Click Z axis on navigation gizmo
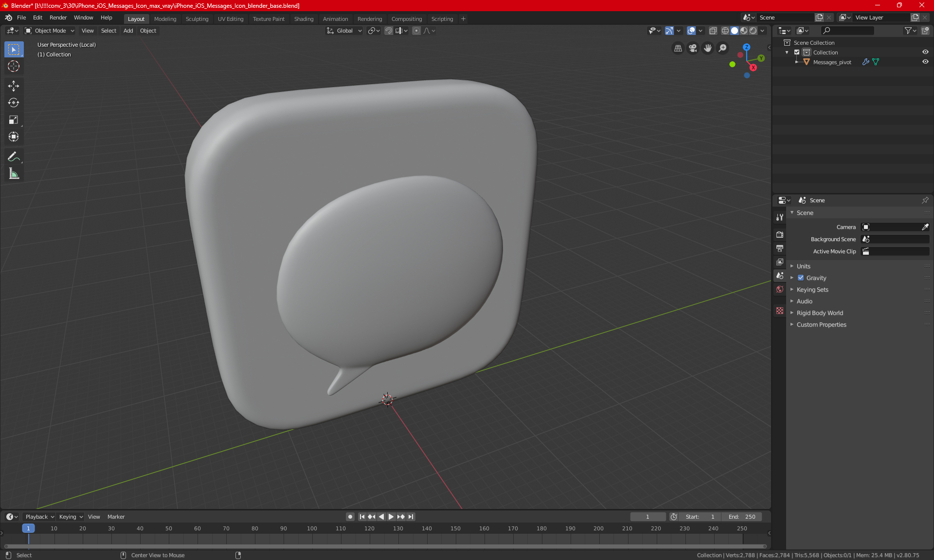Image resolution: width=934 pixels, height=560 pixels. click(746, 47)
